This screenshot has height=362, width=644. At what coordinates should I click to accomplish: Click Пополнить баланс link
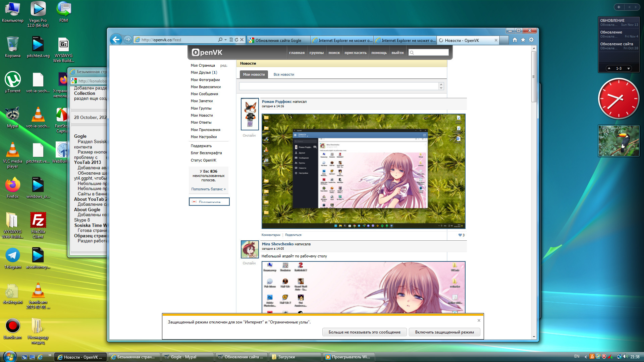pos(208,189)
